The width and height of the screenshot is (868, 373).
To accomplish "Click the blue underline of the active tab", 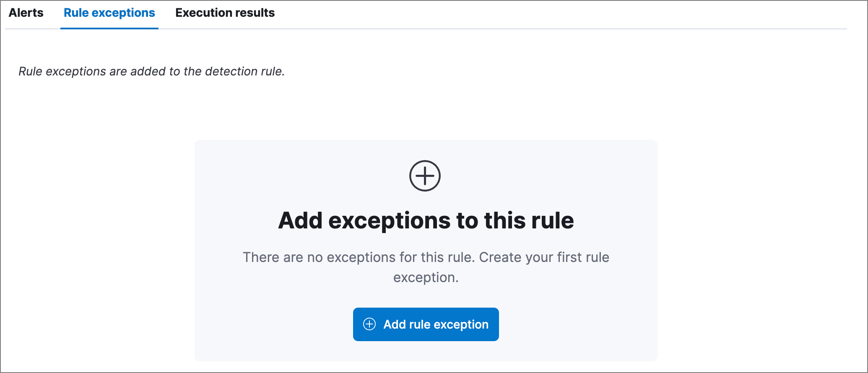I will tap(109, 28).
